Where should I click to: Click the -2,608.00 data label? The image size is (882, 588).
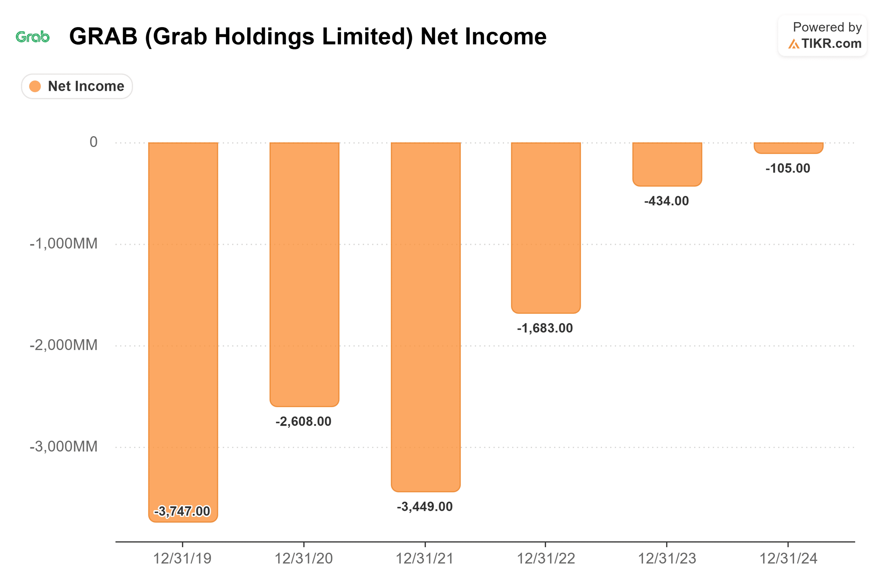[304, 422]
